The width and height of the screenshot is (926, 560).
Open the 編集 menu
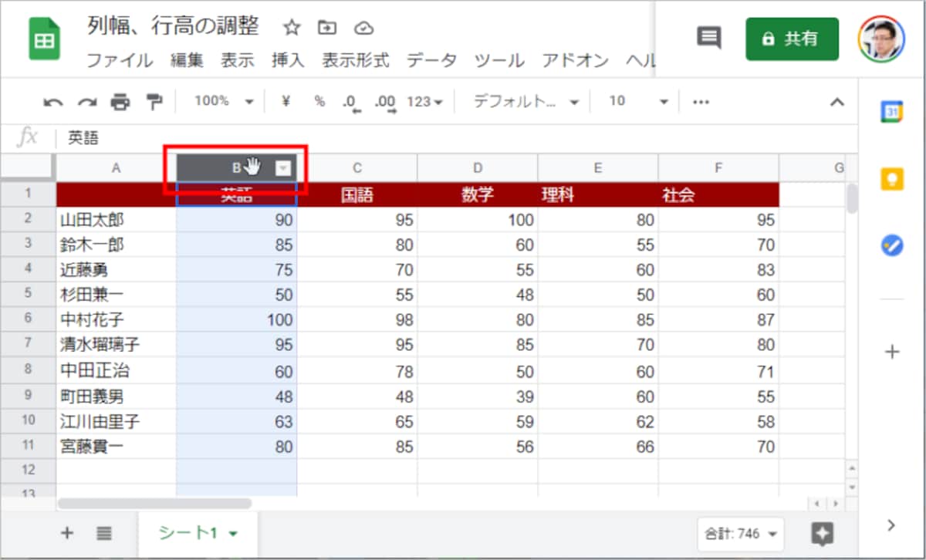187,60
